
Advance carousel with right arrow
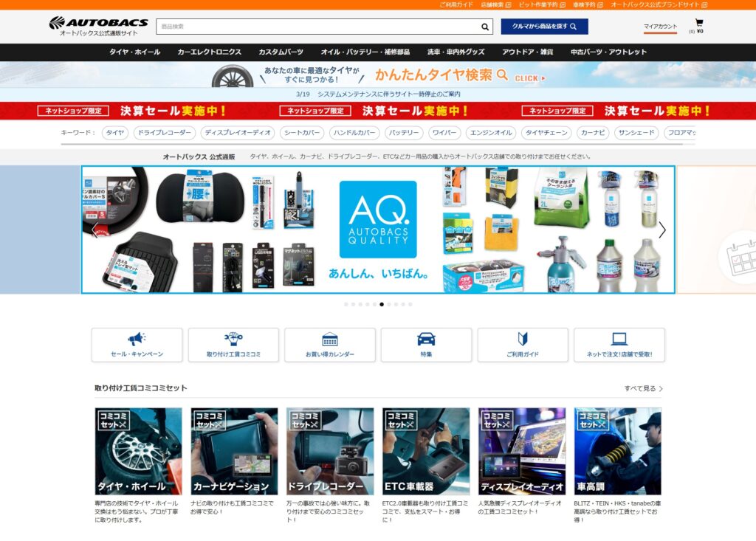point(661,230)
